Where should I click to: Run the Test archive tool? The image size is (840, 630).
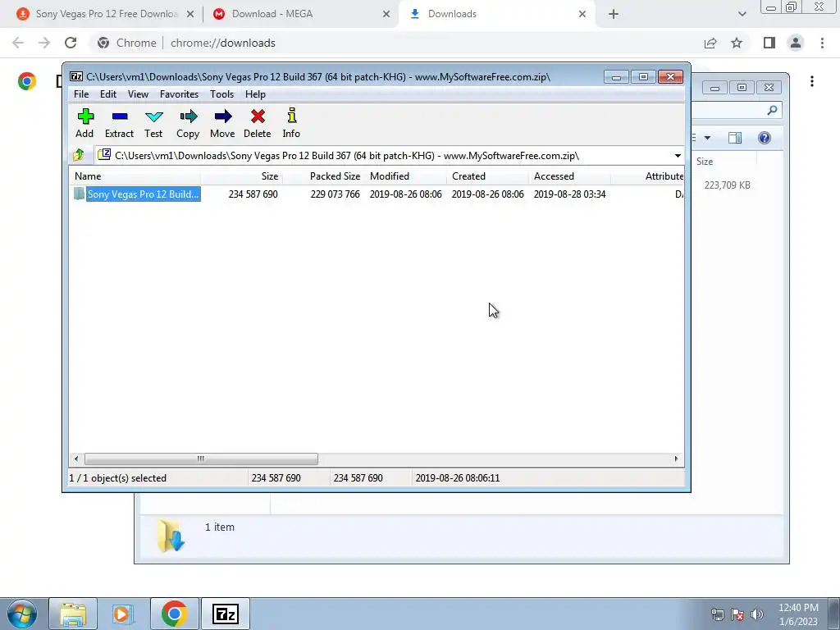point(153,123)
